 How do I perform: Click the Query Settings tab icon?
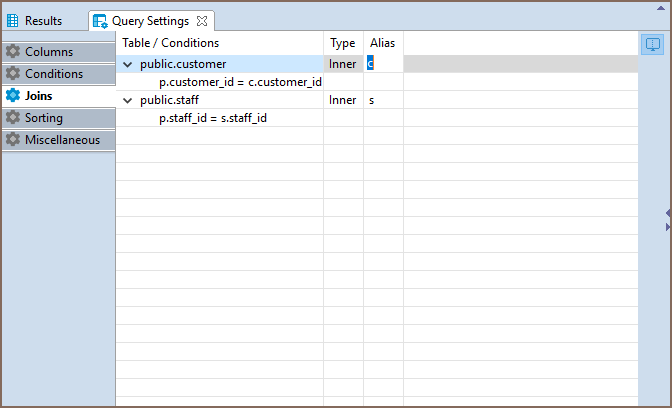(x=100, y=21)
